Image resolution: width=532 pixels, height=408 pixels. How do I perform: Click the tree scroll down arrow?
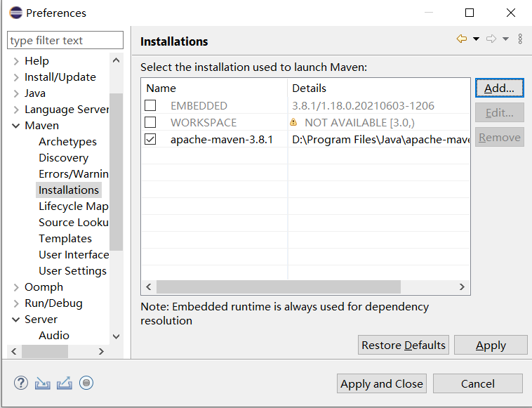[116, 336]
